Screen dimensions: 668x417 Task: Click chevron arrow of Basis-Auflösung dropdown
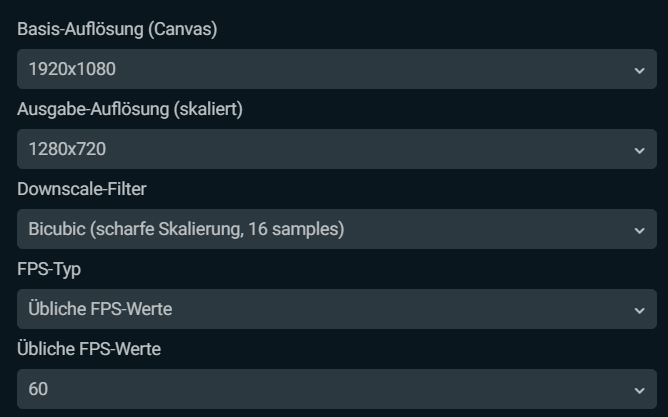tap(639, 70)
